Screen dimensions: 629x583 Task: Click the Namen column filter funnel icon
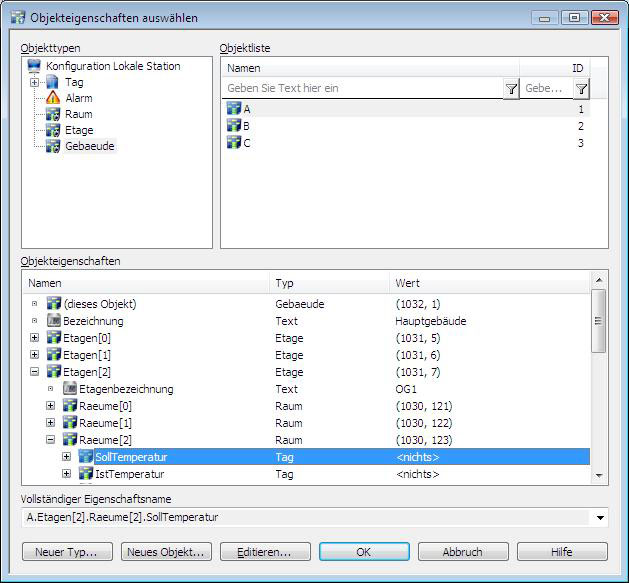tap(511, 89)
